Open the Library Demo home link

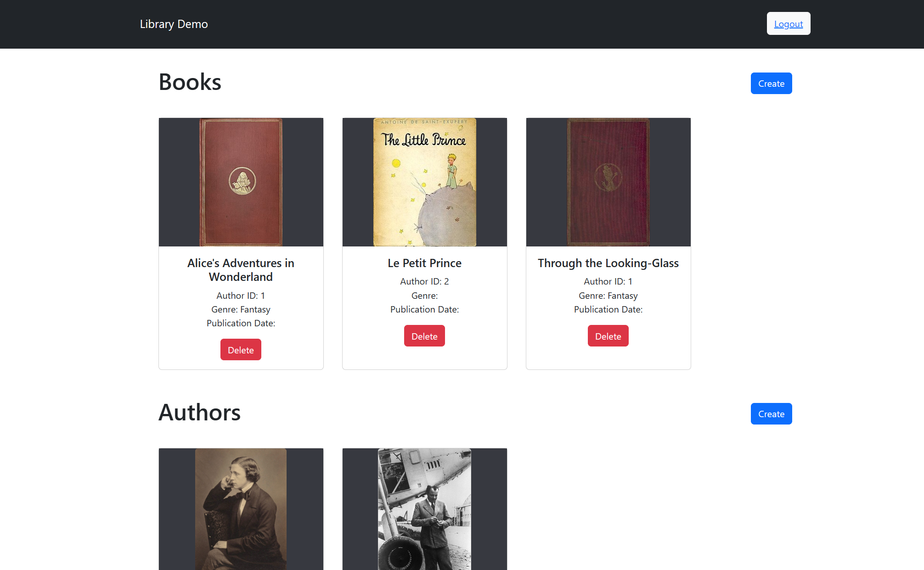[x=174, y=24]
